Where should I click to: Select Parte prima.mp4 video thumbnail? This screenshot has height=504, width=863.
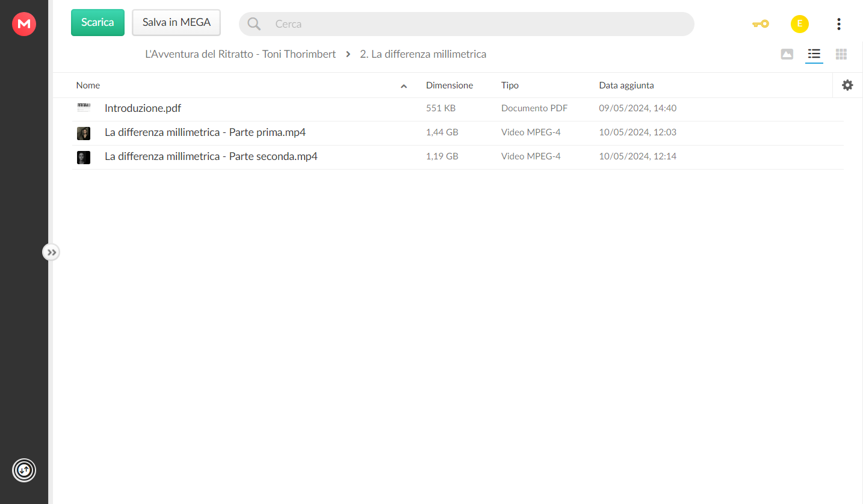(x=84, y=134)
